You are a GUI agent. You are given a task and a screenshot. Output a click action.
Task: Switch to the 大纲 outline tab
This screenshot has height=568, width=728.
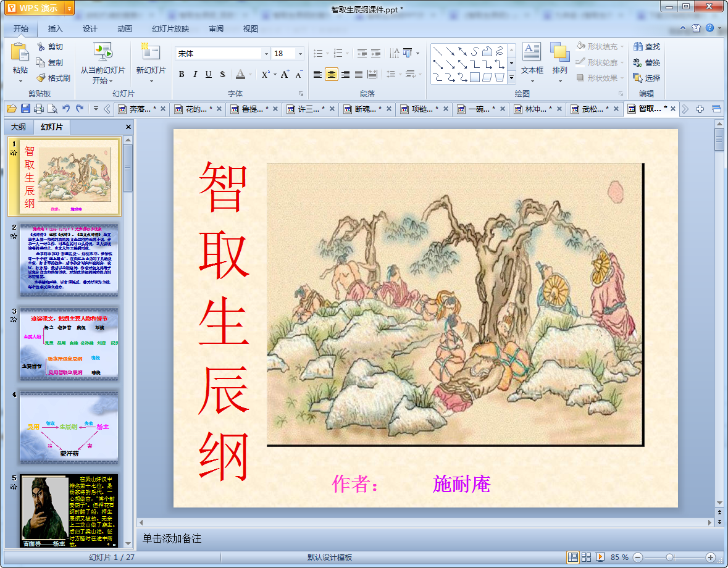(x=19, y=127)
